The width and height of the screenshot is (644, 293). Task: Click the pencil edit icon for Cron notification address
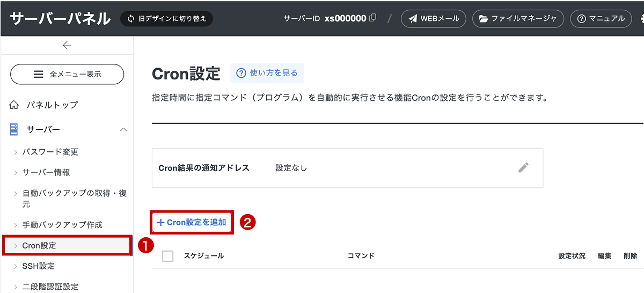click(x=523, y=167)
